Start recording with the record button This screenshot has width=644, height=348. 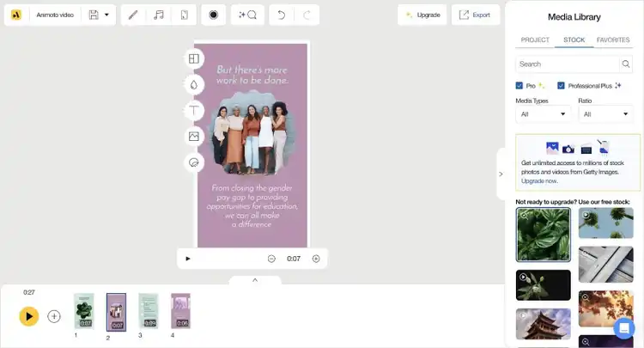(x=214, y=15)
